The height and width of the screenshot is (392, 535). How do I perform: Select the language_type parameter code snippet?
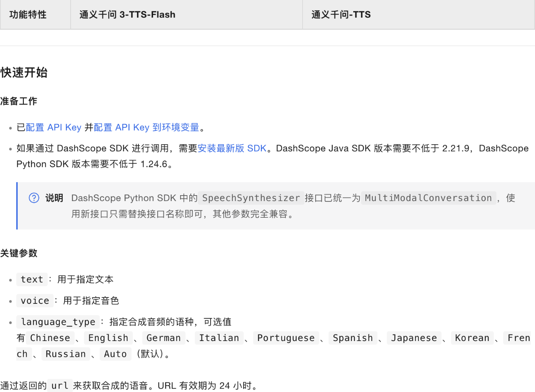[57, 322]
